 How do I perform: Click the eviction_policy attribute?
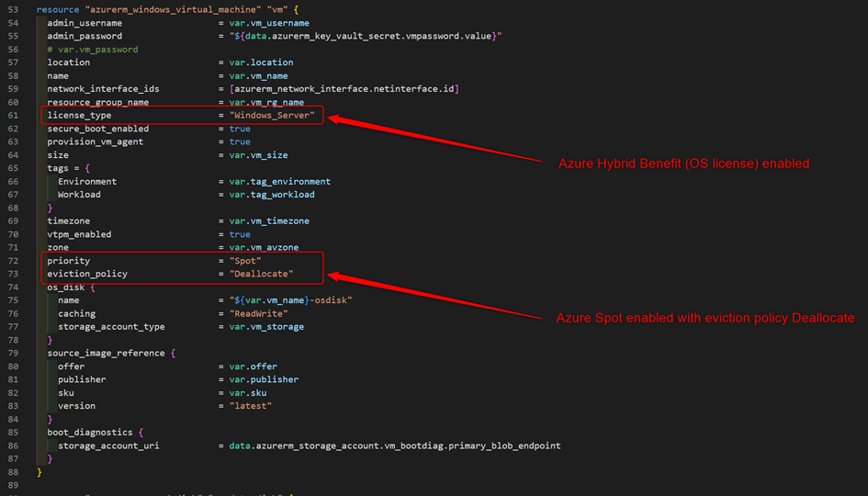tap(87, 274)
